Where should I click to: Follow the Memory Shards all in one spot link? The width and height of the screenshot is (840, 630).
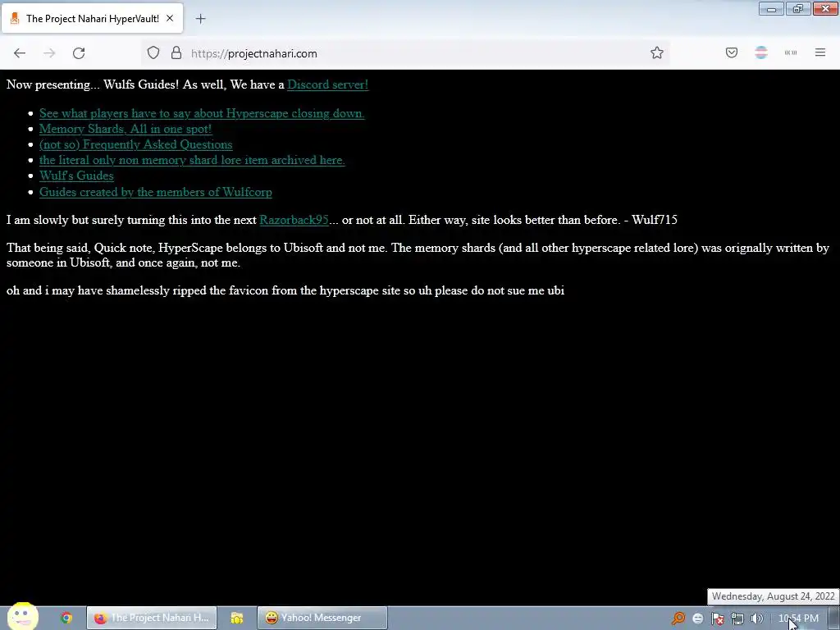(x=126, y=129)
